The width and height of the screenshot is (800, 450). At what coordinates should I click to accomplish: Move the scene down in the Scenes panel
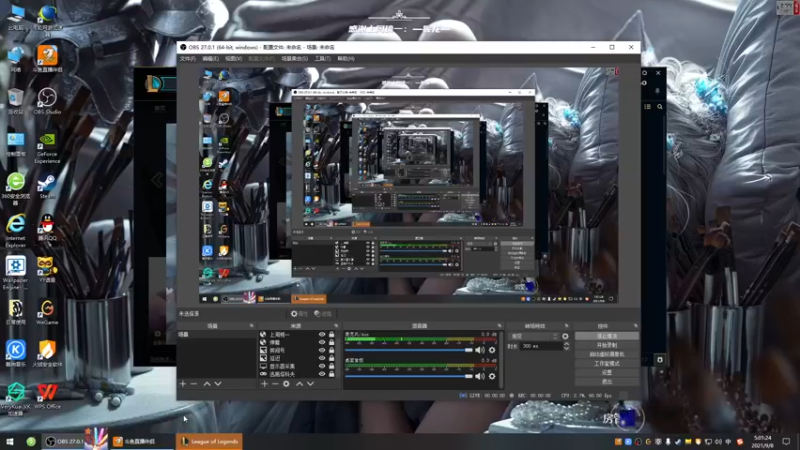pos(218,384)
